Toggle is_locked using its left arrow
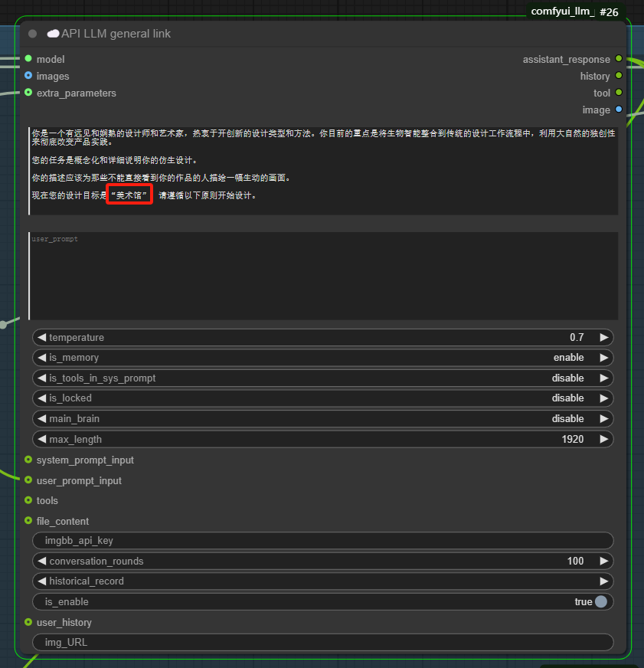644x668 pixels. (41, 398)
